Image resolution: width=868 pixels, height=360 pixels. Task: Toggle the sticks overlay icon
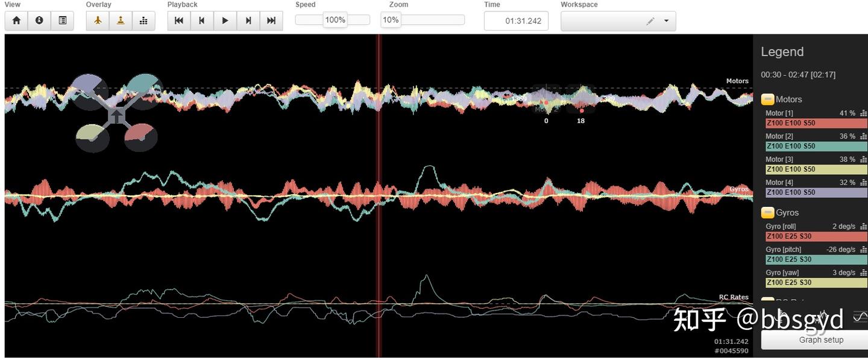[x=121, y=21]
